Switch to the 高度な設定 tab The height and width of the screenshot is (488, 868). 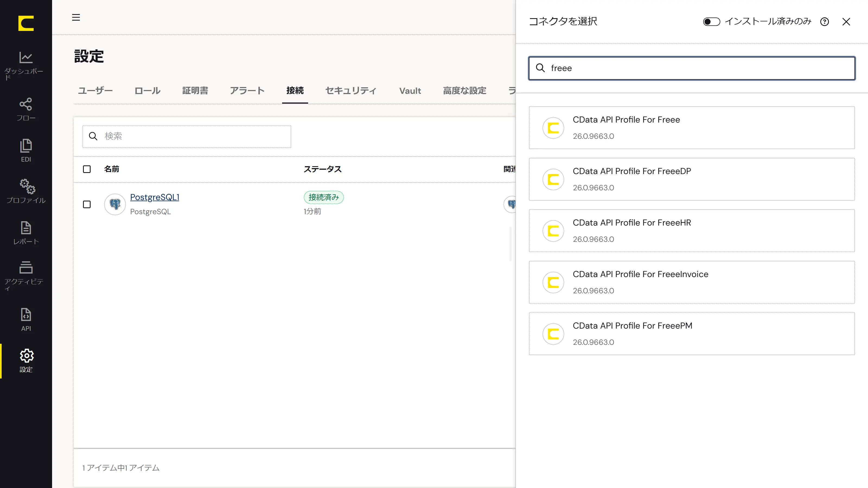pyautogui.click(x=464, y=91)
